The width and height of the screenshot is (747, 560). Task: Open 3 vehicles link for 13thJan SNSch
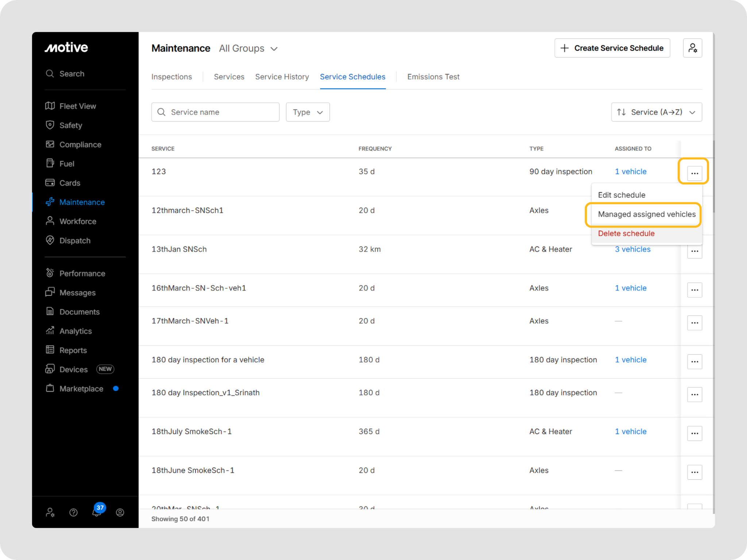pyautogui.click(x=632, y=249)
